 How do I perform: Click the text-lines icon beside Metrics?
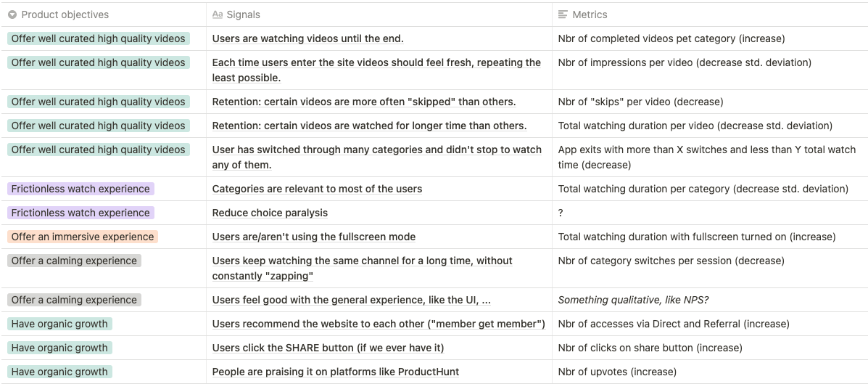click(563, 15)
